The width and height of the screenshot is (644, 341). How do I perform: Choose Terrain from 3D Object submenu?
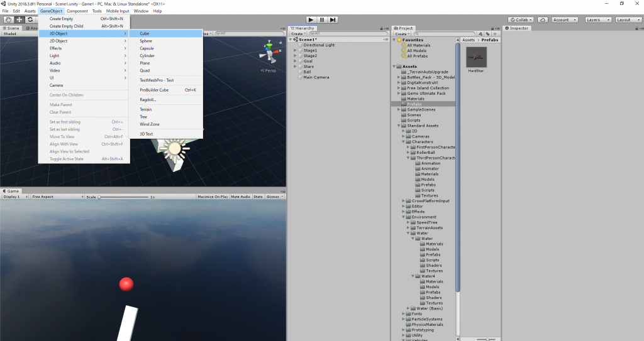click(165, 109)
